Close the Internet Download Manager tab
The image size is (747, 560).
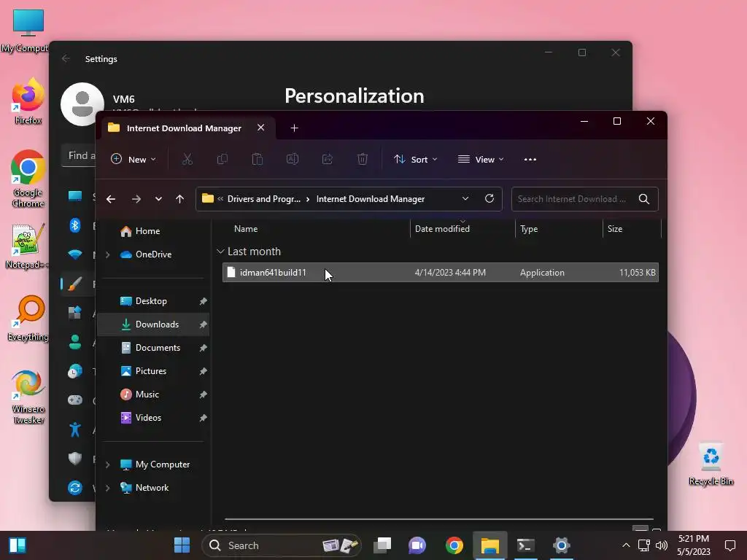click(260, 128)
